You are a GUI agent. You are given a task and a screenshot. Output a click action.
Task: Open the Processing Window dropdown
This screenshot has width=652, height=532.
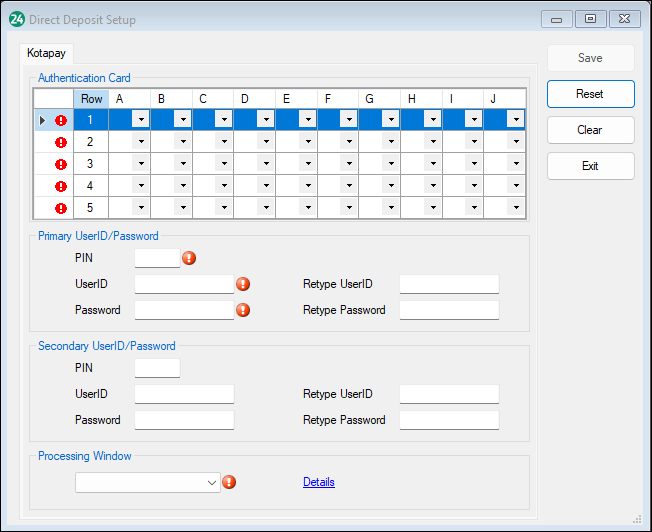click(147, 482)
